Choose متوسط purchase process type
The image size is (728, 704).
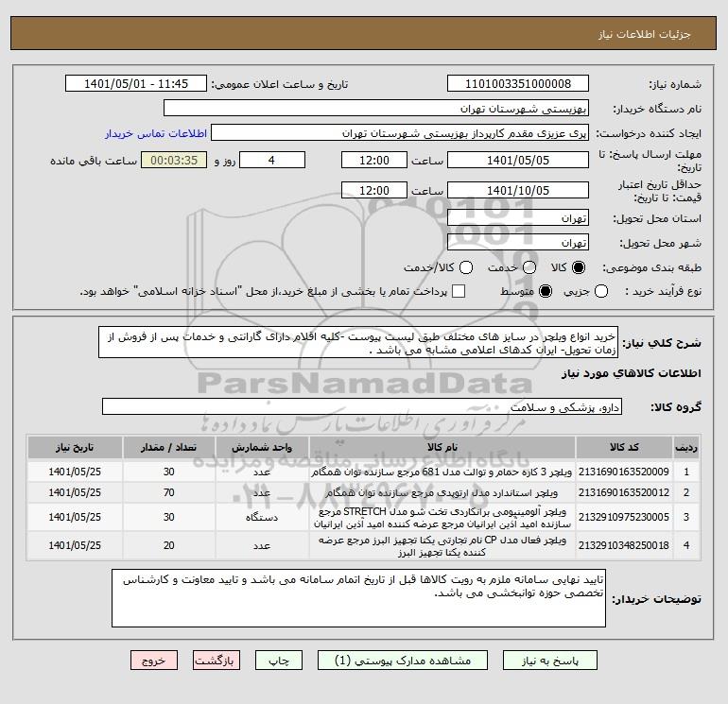click(x=546, y=291)
